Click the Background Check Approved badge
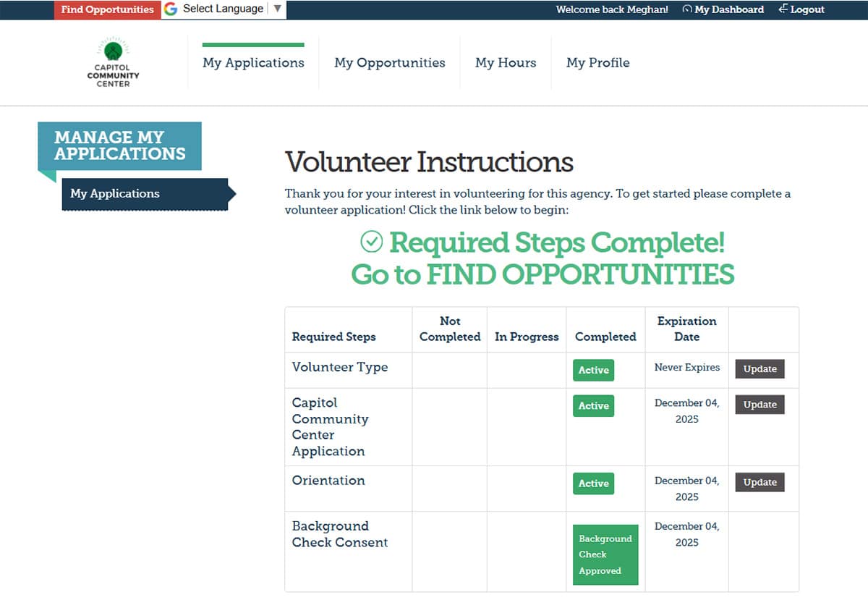Image resolution: width=868 pixels, height=608 pixels. [605, 555]
